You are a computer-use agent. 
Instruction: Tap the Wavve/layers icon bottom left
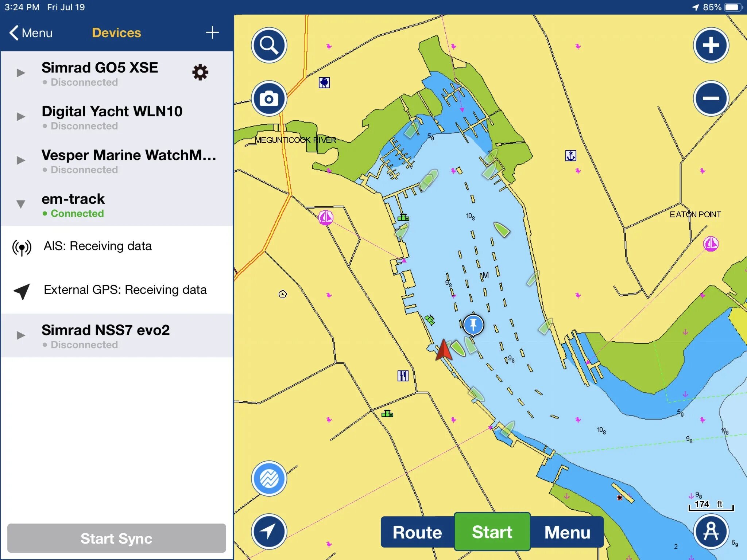(269, 479)
